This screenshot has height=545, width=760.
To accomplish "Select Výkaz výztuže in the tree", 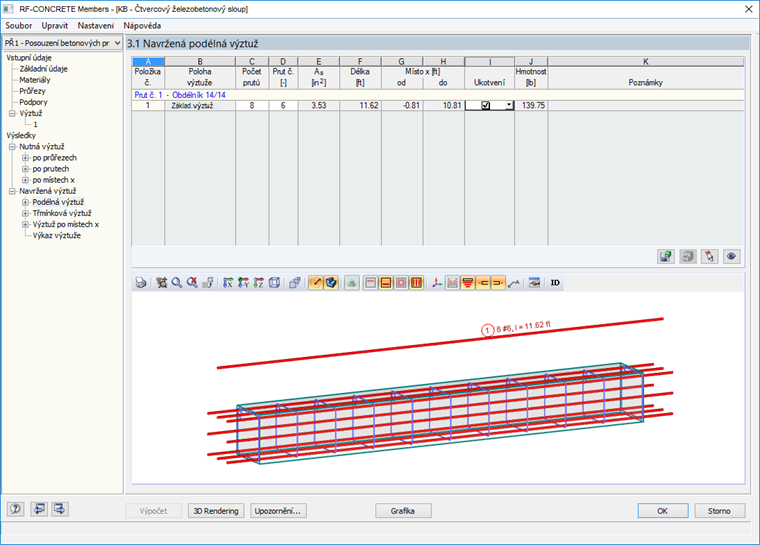I will 57,236.
